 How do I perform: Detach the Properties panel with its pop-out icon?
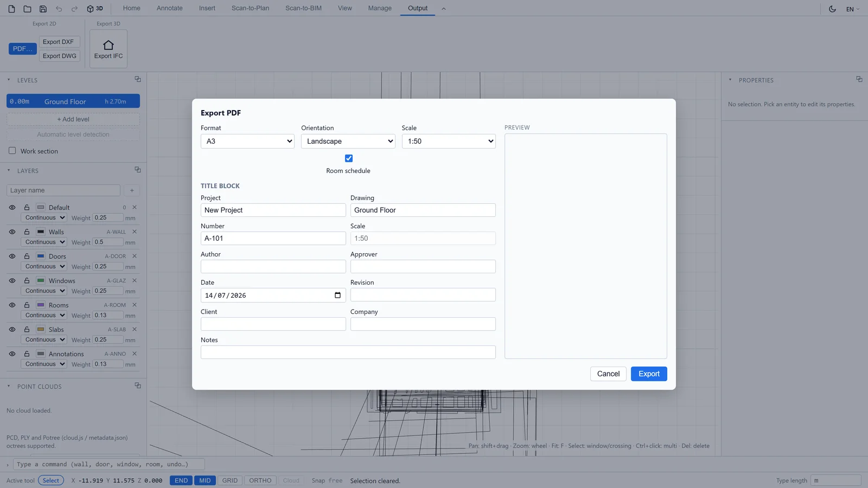point(859,79)
